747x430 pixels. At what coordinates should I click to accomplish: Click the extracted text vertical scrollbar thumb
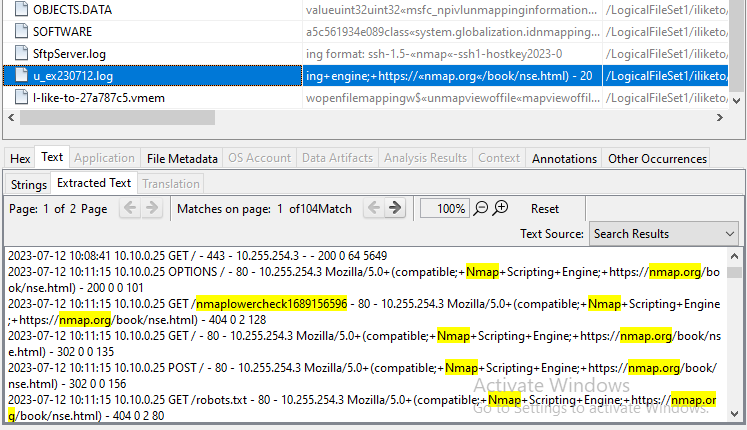click(x=734, y=272)
